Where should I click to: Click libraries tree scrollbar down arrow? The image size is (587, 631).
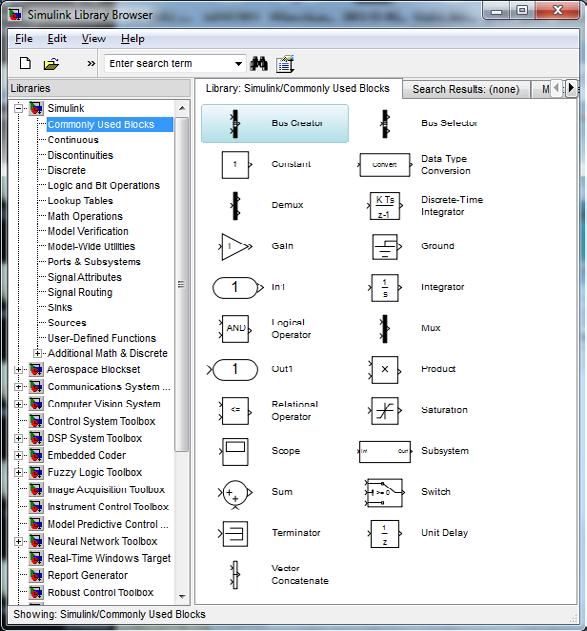pyautogui.click(x=182, y=596)
